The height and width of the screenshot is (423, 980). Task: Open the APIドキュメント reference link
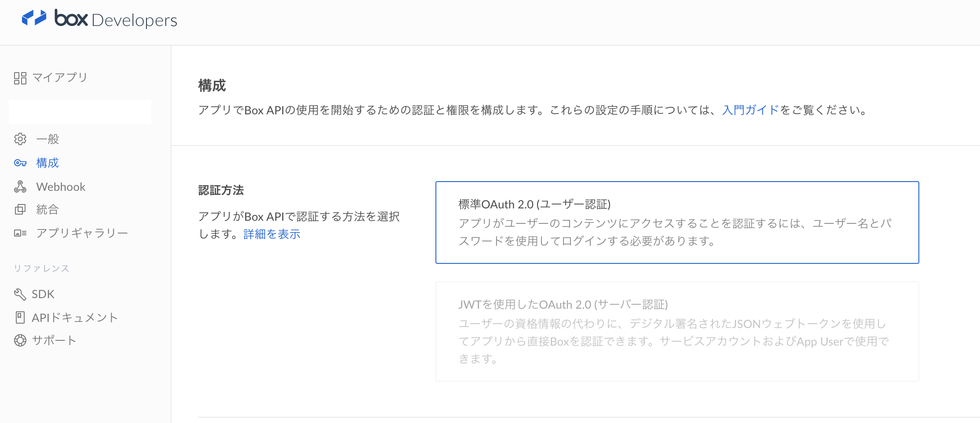pyautogui.click(x=75, y=317)
